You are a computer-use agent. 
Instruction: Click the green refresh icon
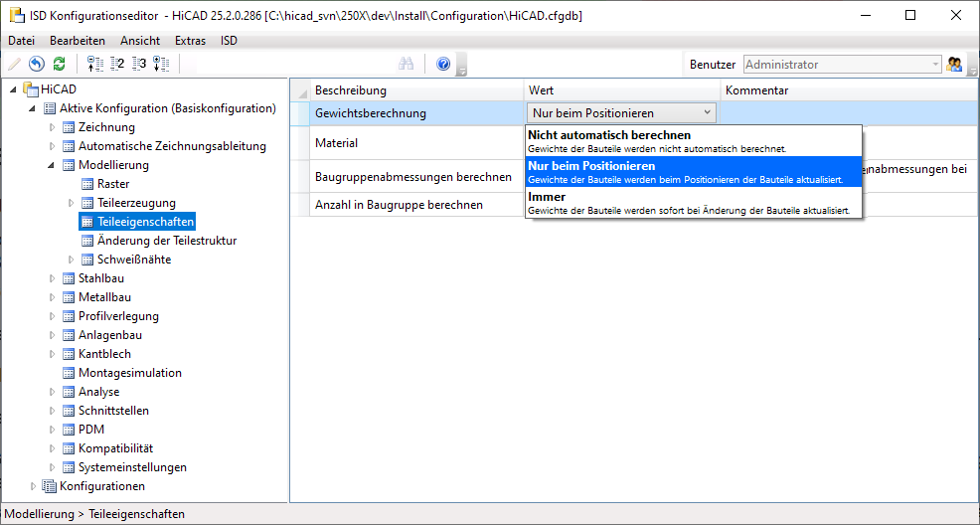[x=60, y=64]
